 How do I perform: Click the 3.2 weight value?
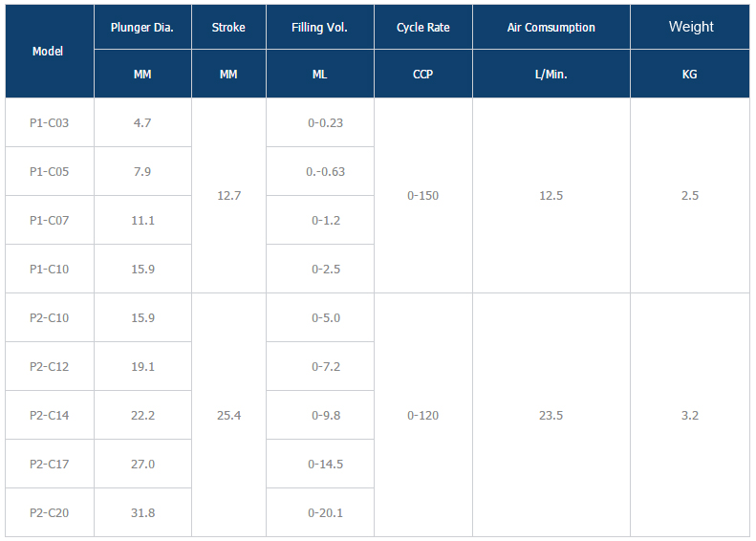(690, 415)
